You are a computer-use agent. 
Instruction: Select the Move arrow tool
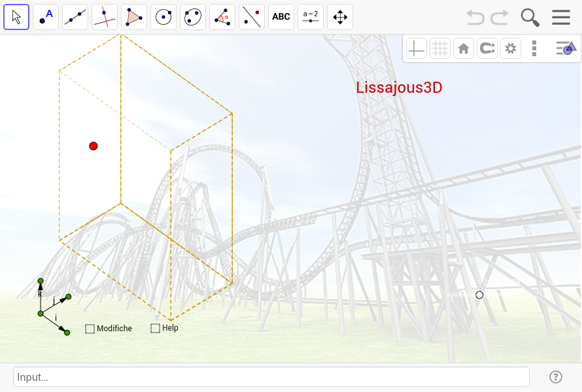tap(16, 17)
